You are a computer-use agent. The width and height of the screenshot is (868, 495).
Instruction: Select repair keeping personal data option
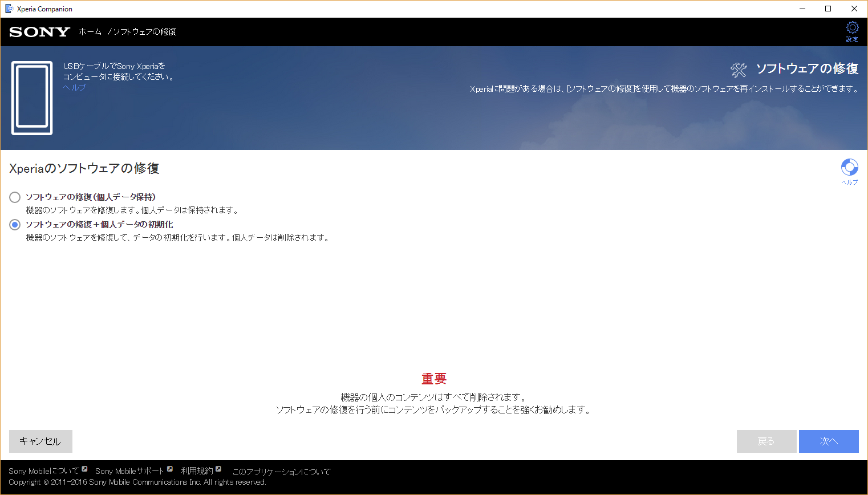click(15, 197)
